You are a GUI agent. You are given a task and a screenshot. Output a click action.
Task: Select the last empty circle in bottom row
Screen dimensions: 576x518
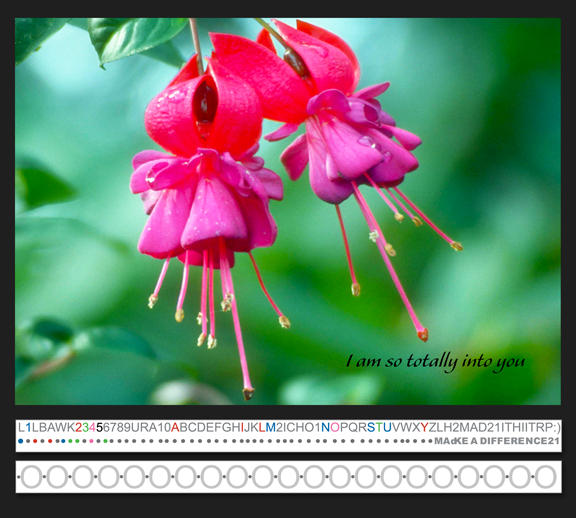coord(546,476)
